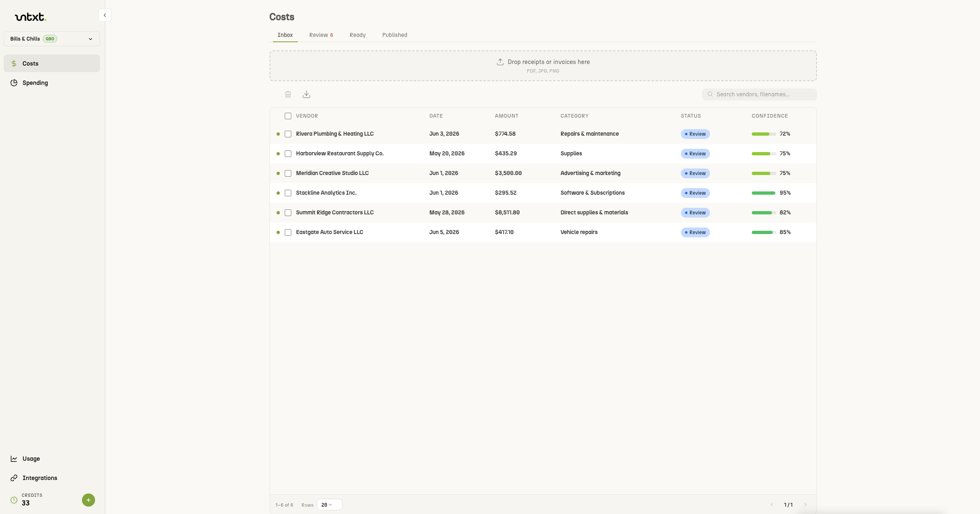Click Review badge for Meridian Creative Studio
Image resolution: width=980 pixels, height=514 pixels.
695,173
